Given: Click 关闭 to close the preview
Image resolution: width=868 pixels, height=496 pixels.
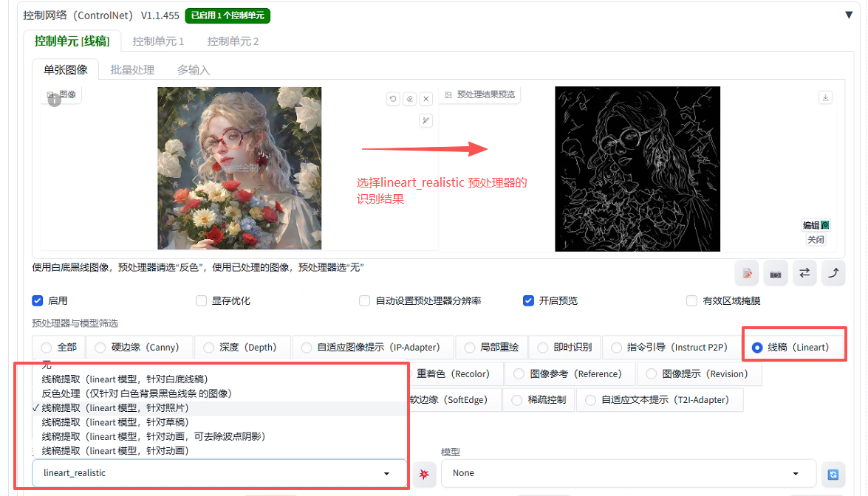Looking at the screenshot, I should pyautogui.click(x=816, y=239).
